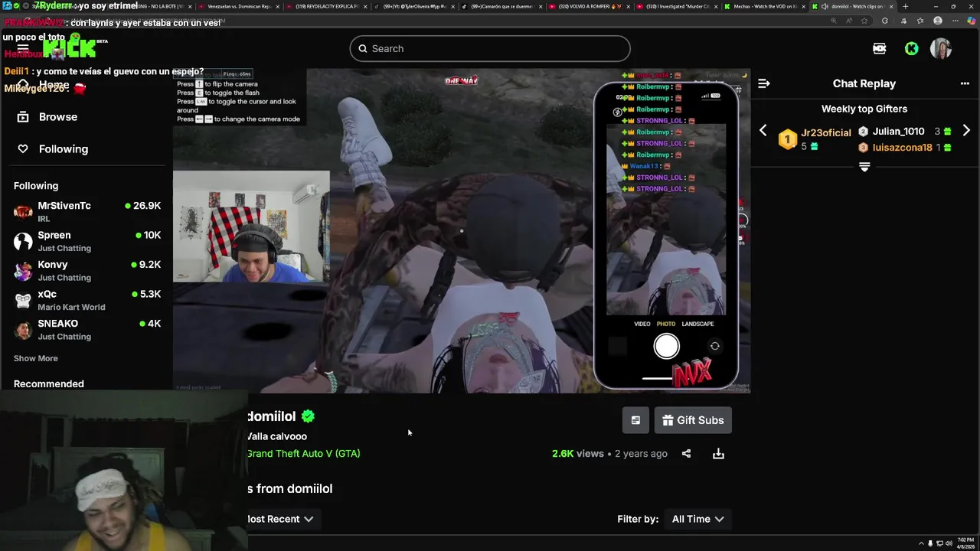Collapse the top gifters leaderboard panel
The width and height of the screenshot is (980, 551).
tap(864, 166)
